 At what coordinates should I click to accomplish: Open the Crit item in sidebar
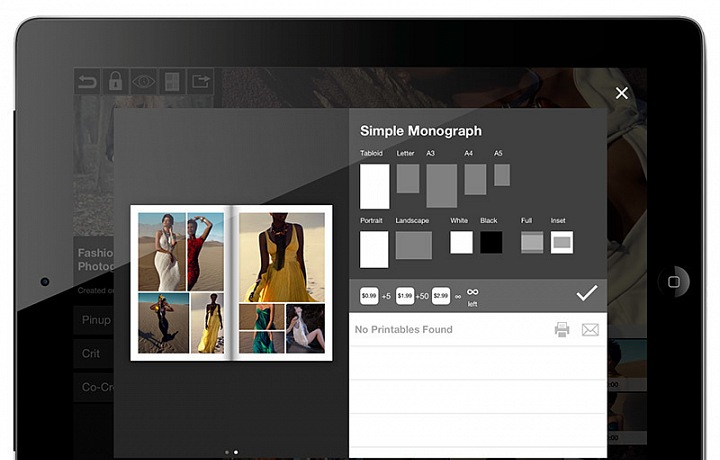click(x=94, y=353)
